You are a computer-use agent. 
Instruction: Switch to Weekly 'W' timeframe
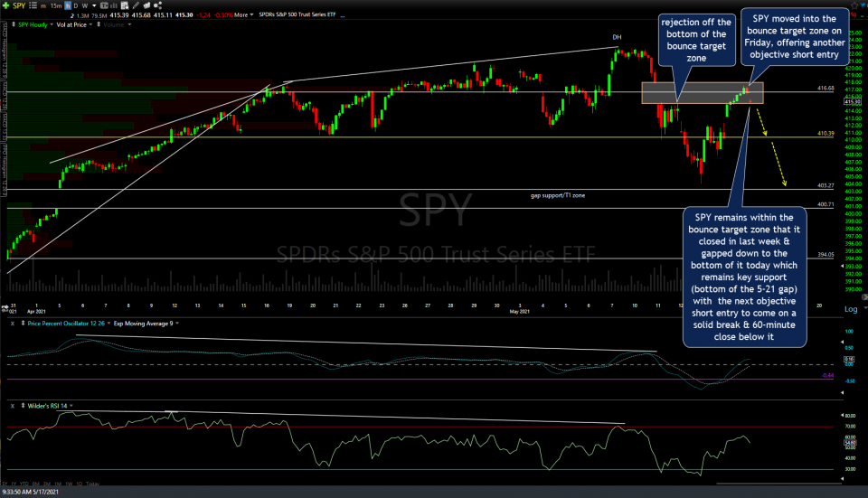[x=85, y=5]
